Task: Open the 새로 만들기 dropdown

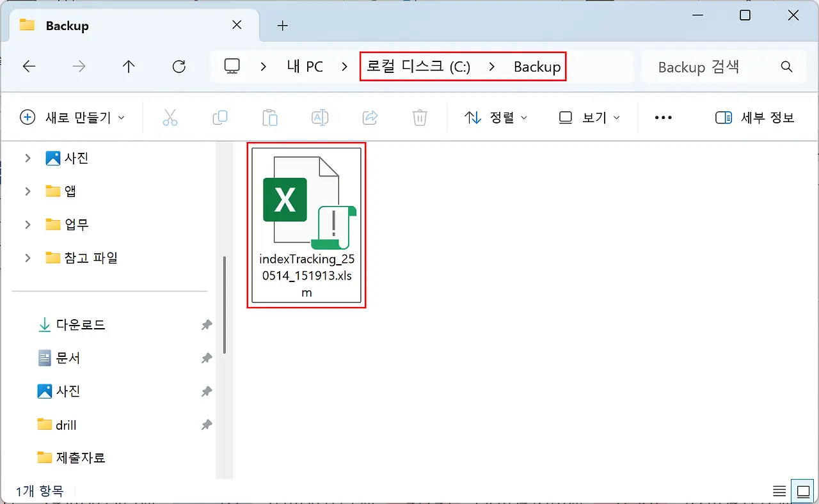Action: click(72, 117)
